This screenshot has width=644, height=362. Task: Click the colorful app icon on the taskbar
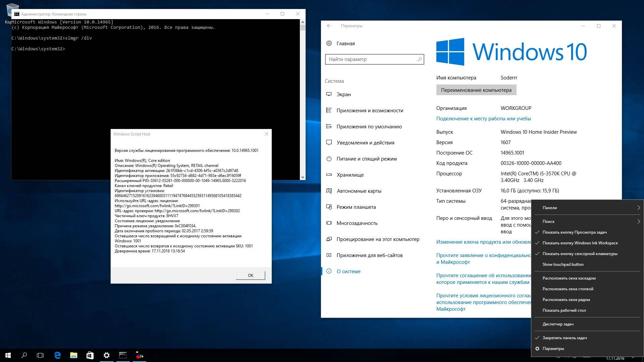[139, 355]
